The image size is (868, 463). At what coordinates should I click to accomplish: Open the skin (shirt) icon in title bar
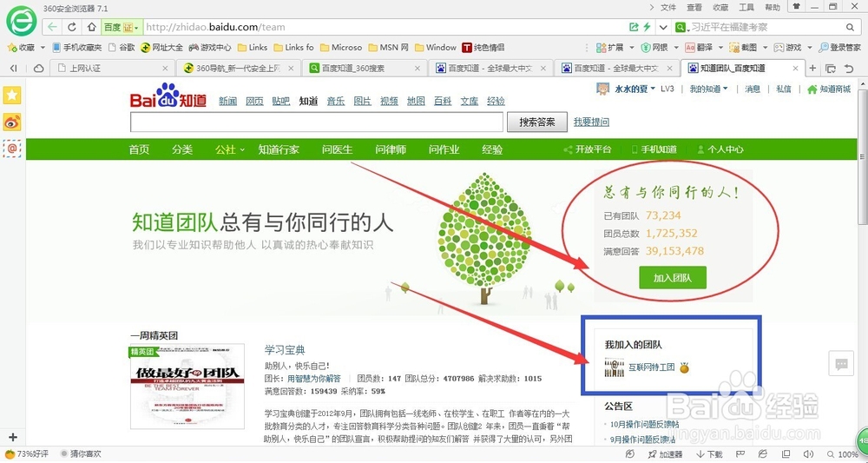797,6
